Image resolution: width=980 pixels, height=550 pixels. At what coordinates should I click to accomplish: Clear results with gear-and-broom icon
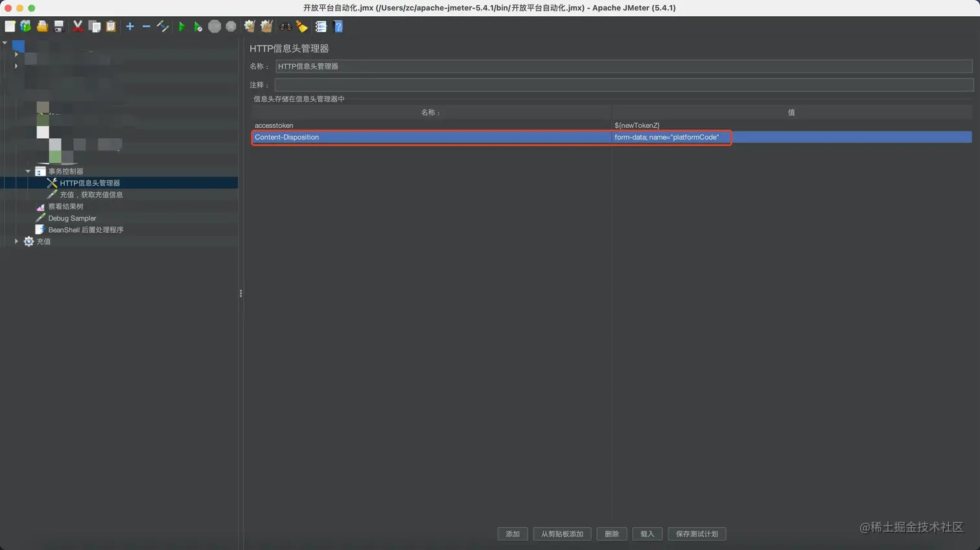tap(250, 27)
